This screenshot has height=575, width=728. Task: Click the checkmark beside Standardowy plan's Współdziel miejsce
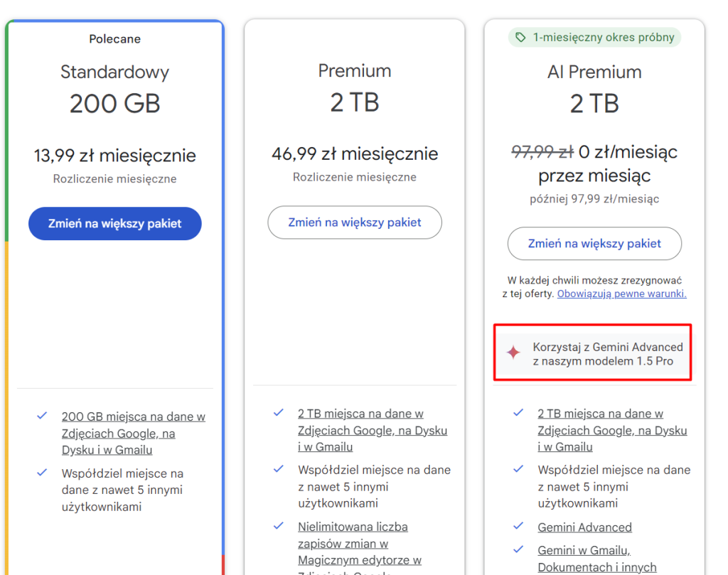tap(42, 473)
